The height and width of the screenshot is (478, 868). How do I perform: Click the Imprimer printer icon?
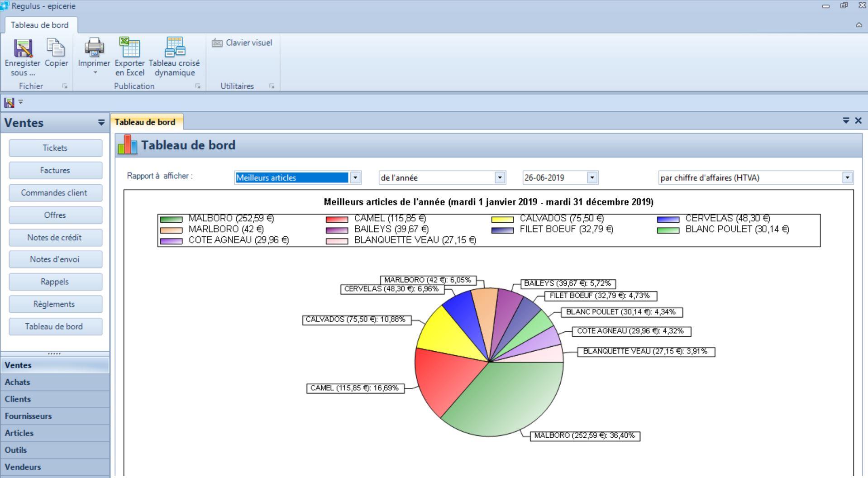(94, 47)
